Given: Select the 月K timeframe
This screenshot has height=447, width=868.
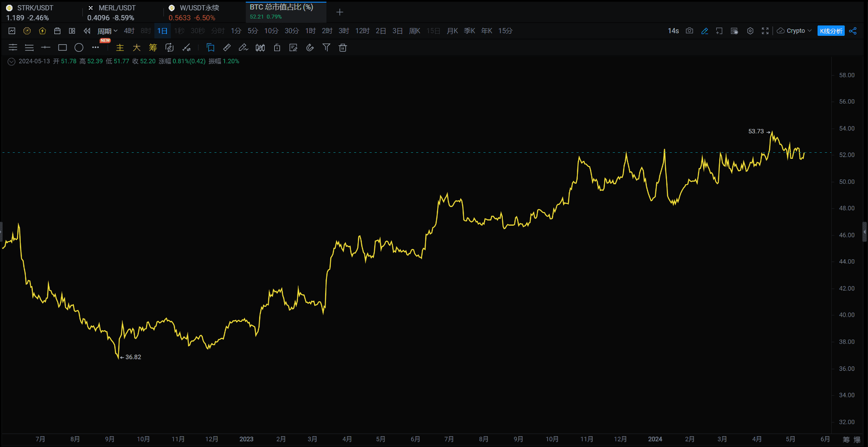Looking at the screenshot, I should pos(452,31).
